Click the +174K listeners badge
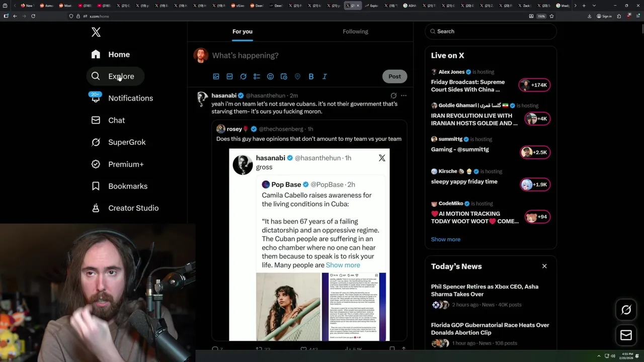Image resolution: width=644 pixels, height=362 pixels. (535, 85)
